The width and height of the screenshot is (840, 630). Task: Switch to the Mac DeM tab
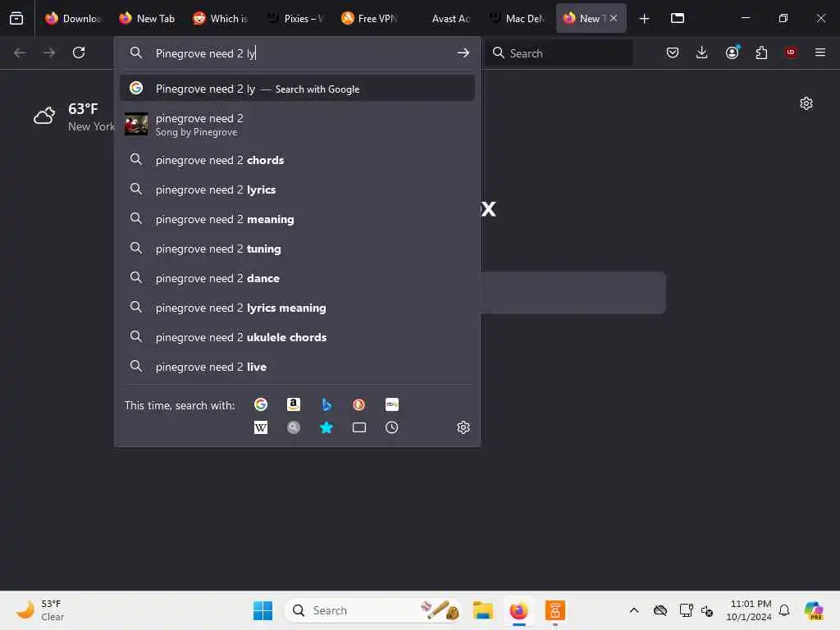[x=517, y=19]
